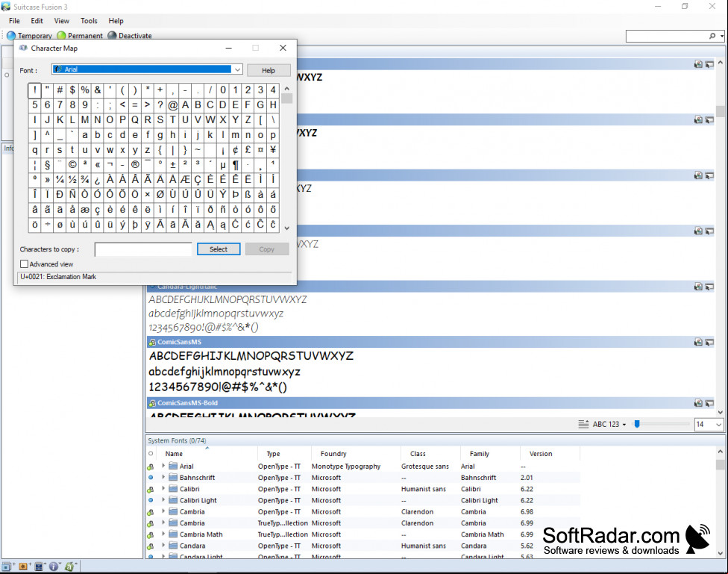Click the Candara folder icon in font list

click(x=173, y=546)
